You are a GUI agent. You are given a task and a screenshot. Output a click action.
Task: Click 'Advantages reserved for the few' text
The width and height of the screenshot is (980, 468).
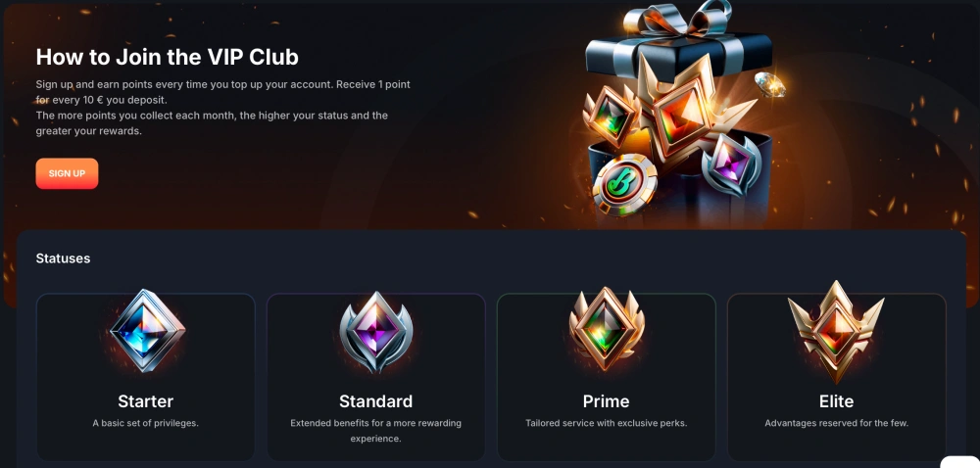click(836, 423)
